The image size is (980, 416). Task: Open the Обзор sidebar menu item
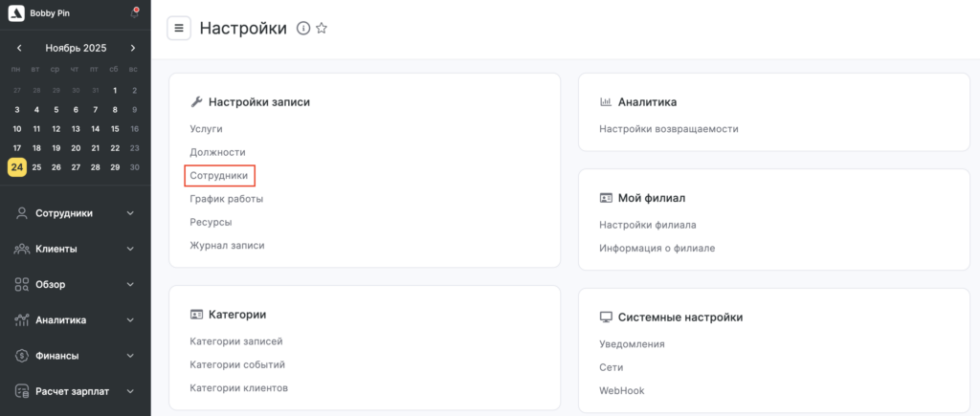[x=52, y=284]
